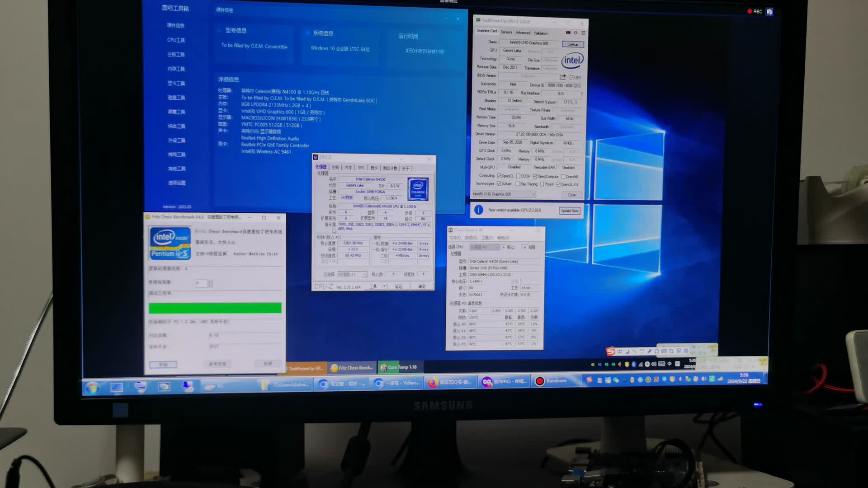This screenshot has height=488, width=868.
Task: Click the BIOS export share icon
Action: (x=563, y=77)
